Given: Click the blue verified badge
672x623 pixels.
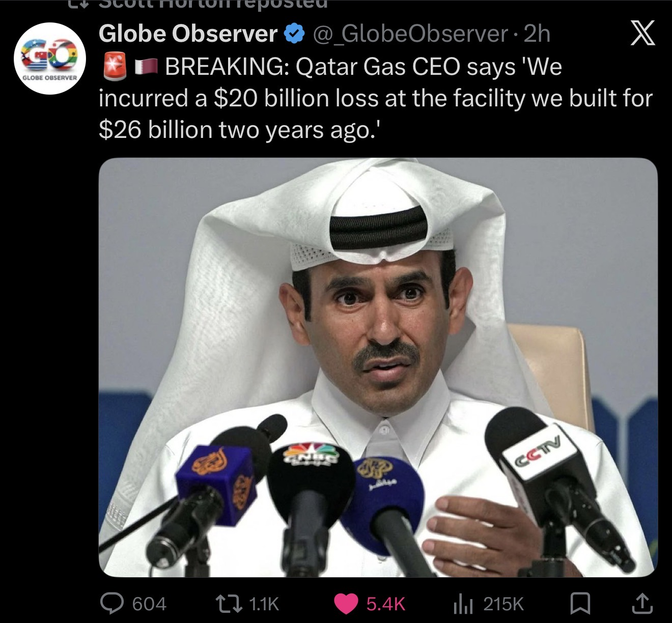Looking at the screenshot, I should click(x=294, y=34).
